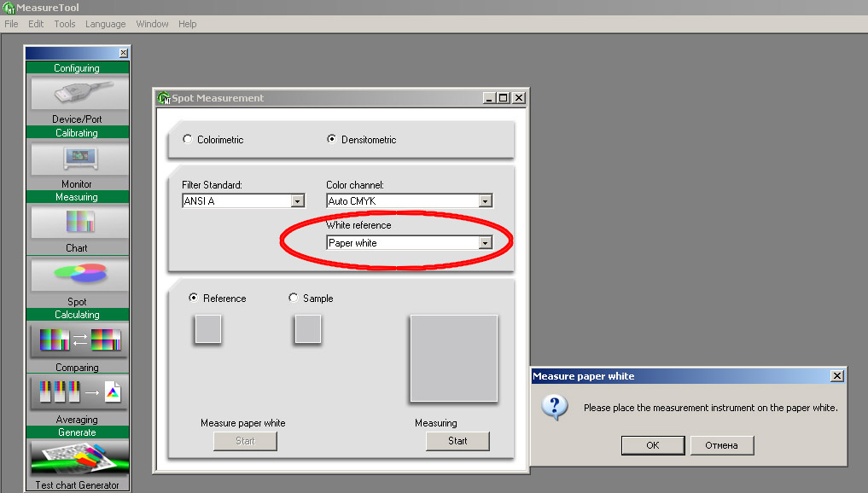Image resolution: width=868 pixels, height=493 pixels.
Task: Open the Averaging charts icon
Action: point(78,392)
